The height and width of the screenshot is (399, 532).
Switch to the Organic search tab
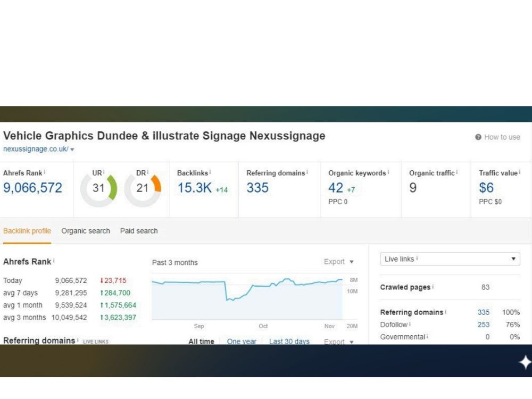86,231
